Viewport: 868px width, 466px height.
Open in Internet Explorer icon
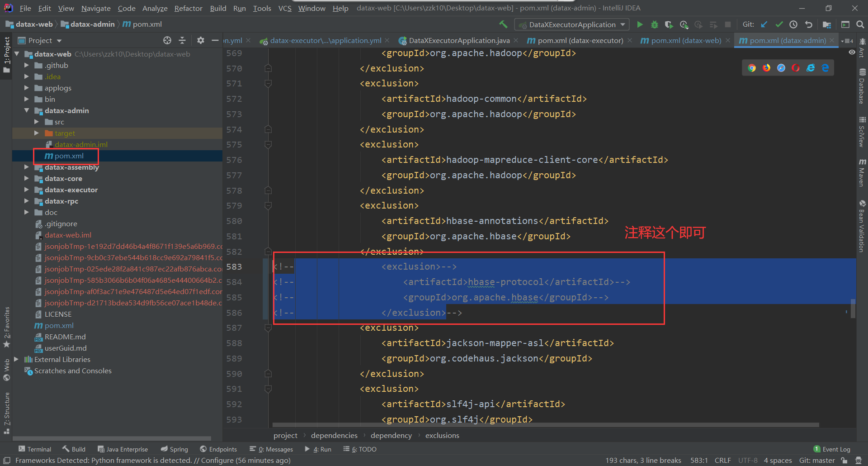[811, 68]
